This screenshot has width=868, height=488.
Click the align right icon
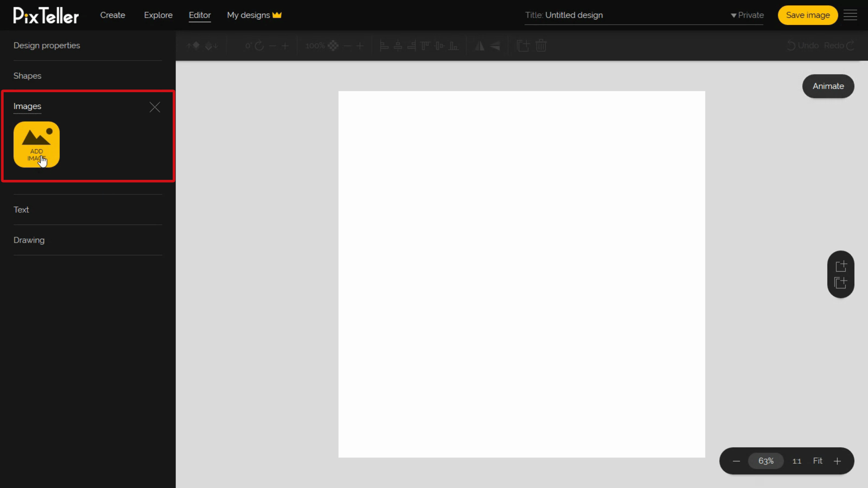(x=412, y=45)
